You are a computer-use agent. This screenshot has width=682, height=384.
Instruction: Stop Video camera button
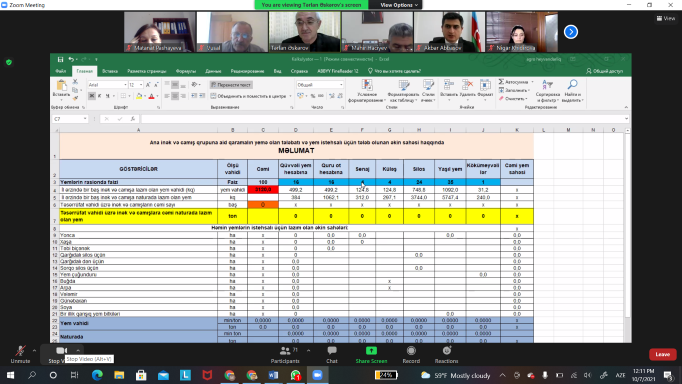point(59,354)
